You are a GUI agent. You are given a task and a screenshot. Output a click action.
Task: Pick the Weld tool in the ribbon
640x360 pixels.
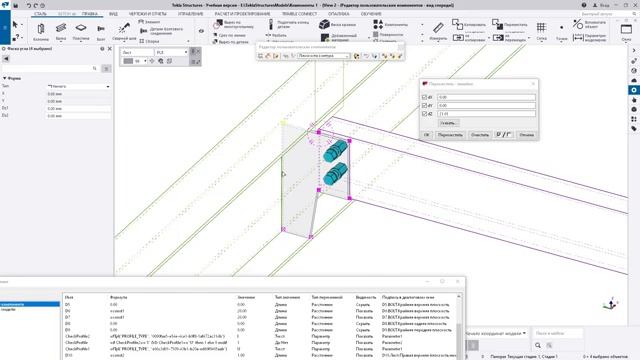point(124,31)
